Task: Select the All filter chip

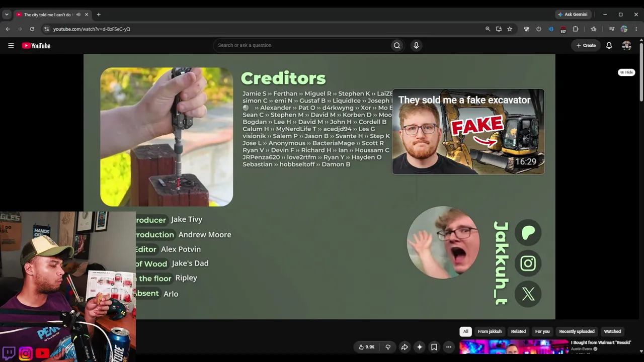Action: [x=466, y=331]
